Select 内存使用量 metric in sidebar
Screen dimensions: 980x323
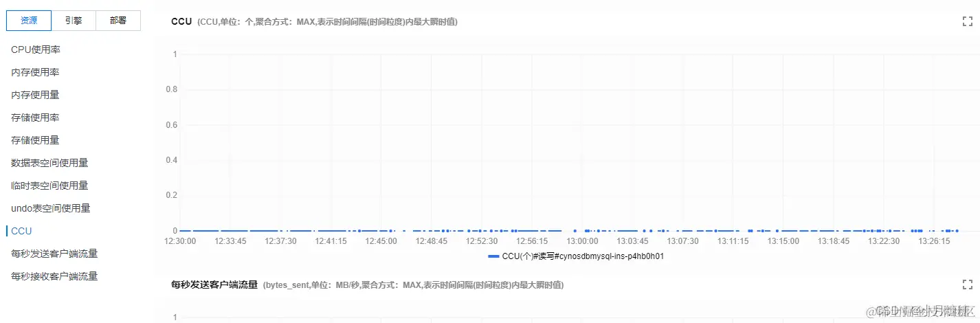[35, 95]
